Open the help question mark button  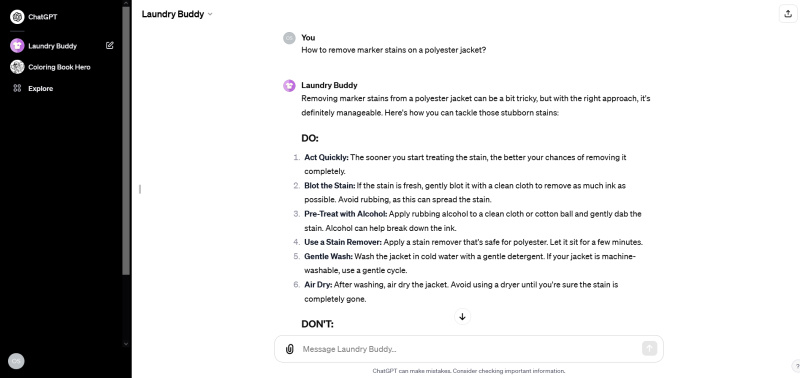796,366
